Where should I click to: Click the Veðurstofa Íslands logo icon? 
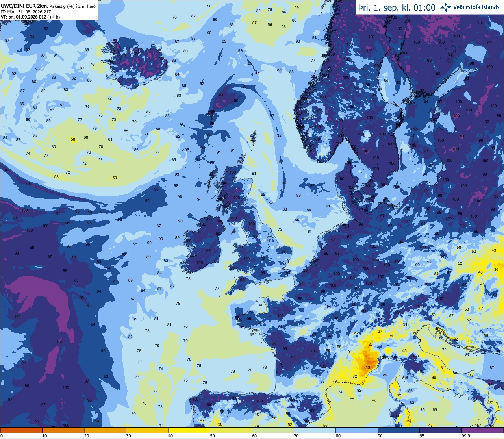[x=446, y=7]
